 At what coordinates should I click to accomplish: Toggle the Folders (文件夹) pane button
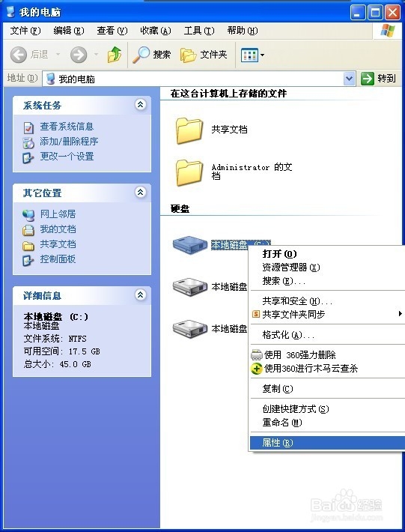[204, 55]
